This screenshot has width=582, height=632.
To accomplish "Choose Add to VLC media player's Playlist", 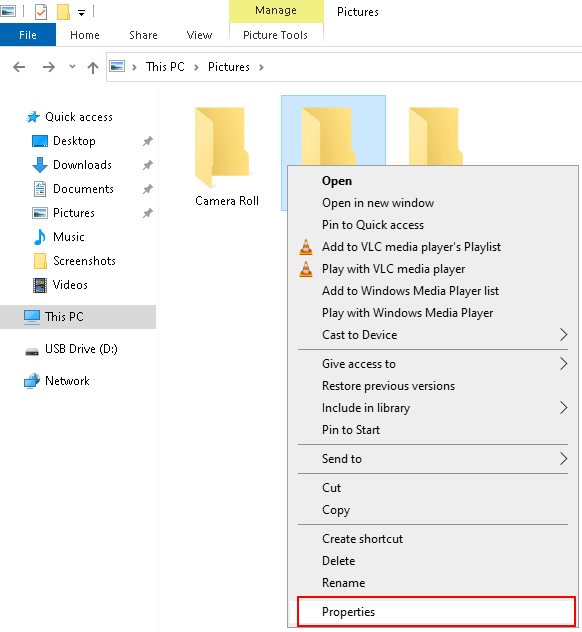I will (x=433, y=247).
